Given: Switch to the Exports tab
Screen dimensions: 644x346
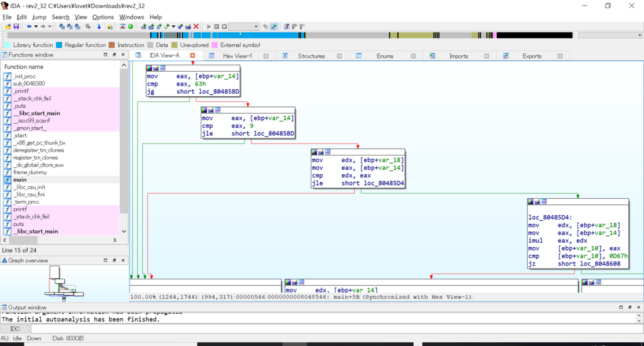Looking at the screenshot, I should (532, 56).
